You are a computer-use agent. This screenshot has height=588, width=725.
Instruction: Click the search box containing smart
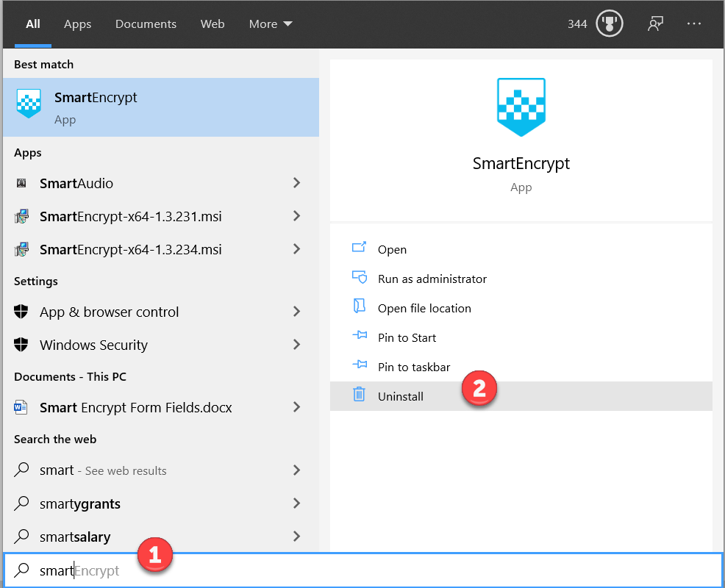point(363,570)
